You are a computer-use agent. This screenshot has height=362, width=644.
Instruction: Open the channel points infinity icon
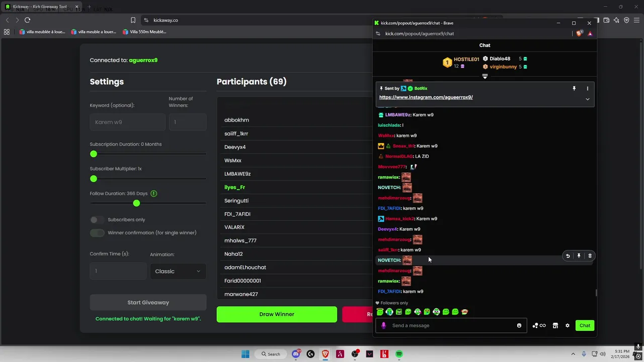click(539, 325)
